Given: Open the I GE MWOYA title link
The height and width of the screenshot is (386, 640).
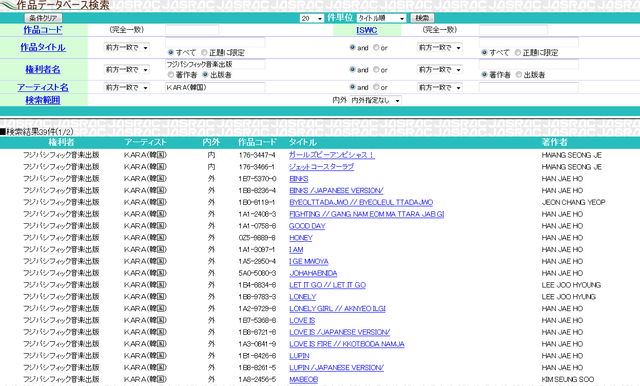Looking at the screenshot, I should 309,262.
